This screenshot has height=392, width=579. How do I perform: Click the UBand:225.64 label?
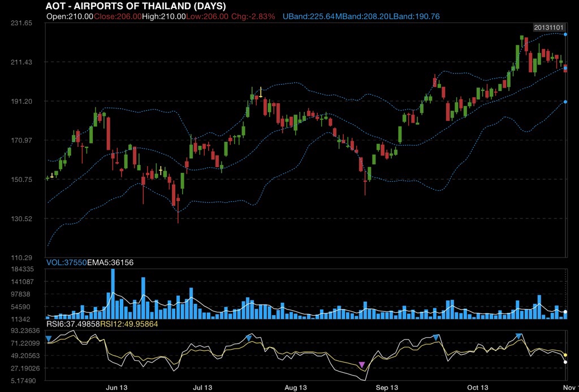pos(309,16)
